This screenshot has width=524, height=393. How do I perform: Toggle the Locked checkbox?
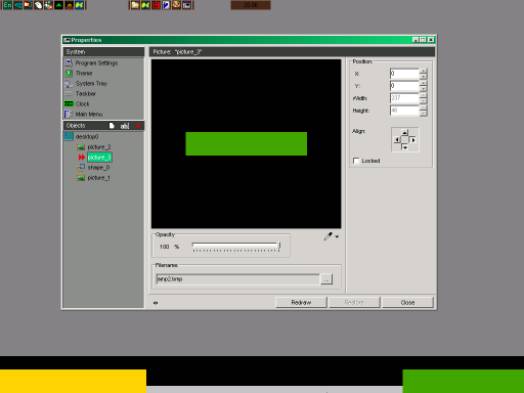pos(356,161)
